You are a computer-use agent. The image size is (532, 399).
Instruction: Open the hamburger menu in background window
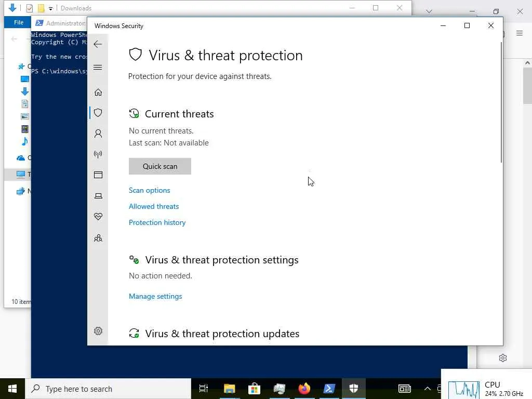click(x=520, y=33)
